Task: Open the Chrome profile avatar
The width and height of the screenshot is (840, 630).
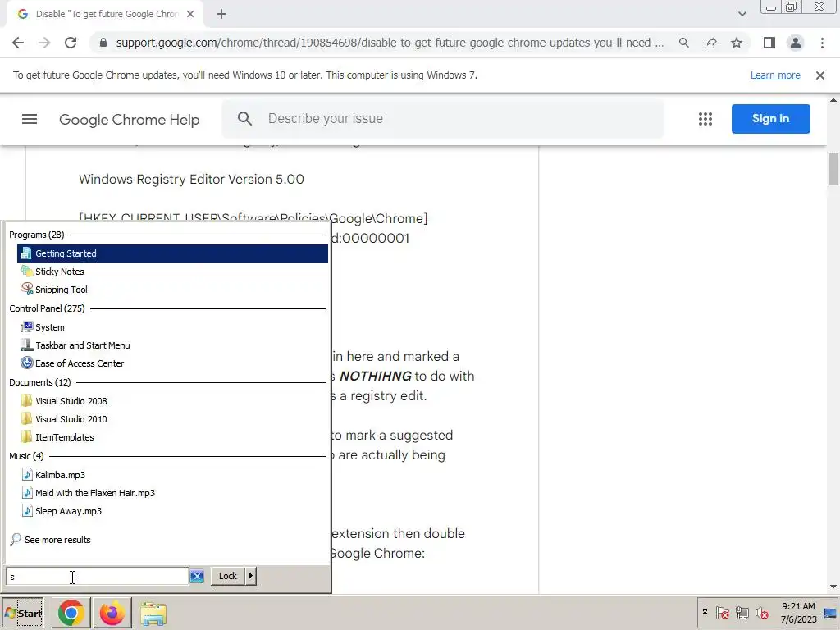Action: pos(796,43)
